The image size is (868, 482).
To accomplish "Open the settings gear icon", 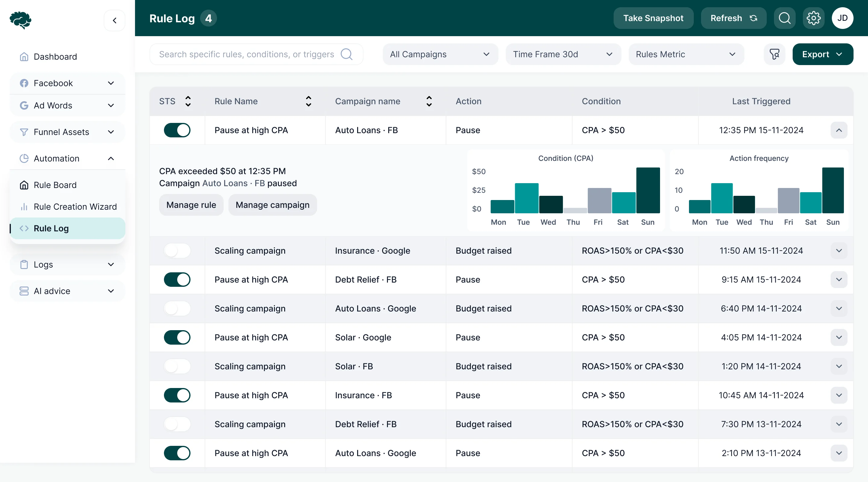I will pos(813,18).
